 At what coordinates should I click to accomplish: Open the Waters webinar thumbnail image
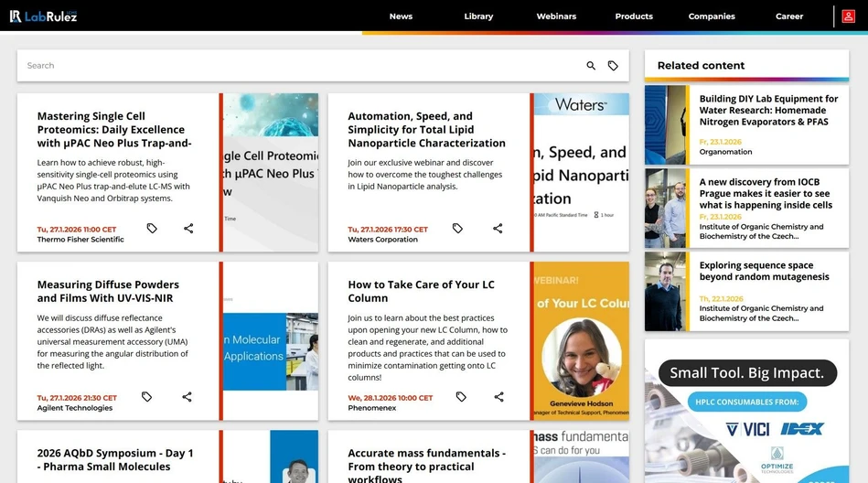pos(581,172)
